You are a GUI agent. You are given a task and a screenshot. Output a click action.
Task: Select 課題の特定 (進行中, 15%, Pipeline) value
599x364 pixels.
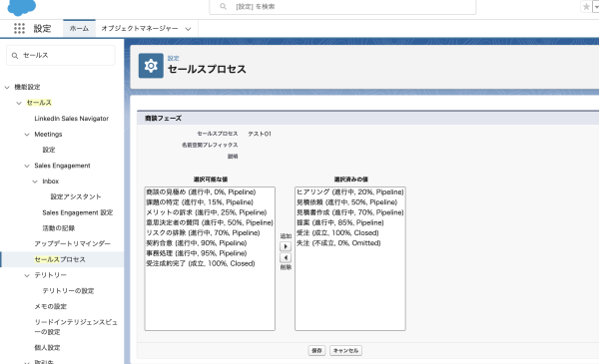pyautogui.click(x=200, y=202)
